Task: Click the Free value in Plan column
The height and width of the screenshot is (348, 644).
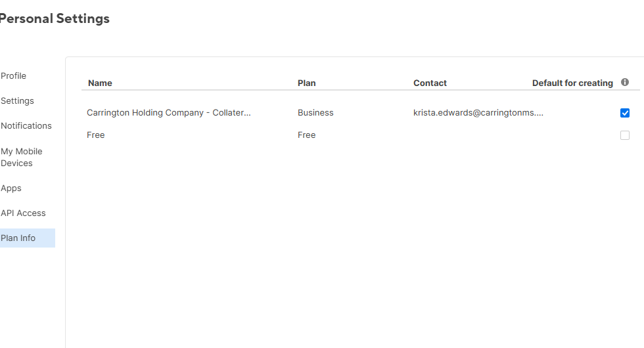Action: point(306,135)
